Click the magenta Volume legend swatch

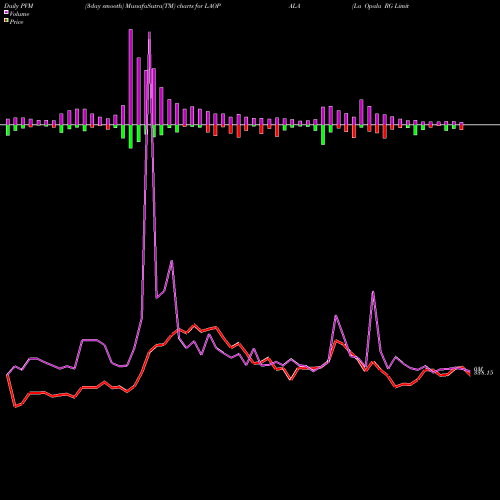point(6,13)
